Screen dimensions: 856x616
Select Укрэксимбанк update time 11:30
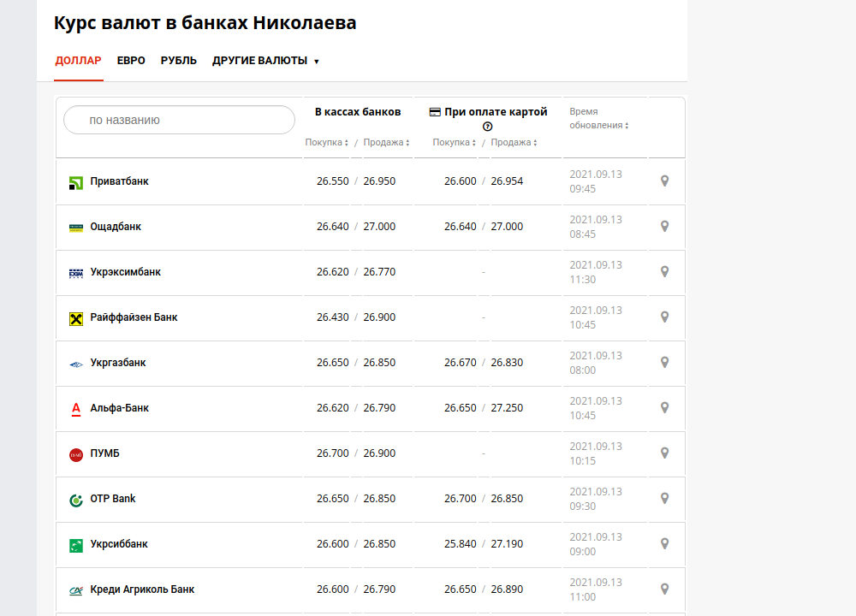click(x=582, y=280)
